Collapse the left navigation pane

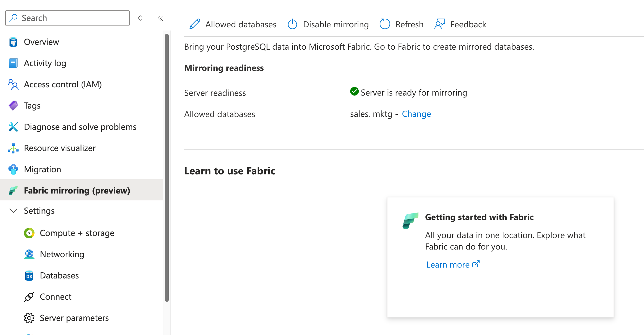pos(160,18)
